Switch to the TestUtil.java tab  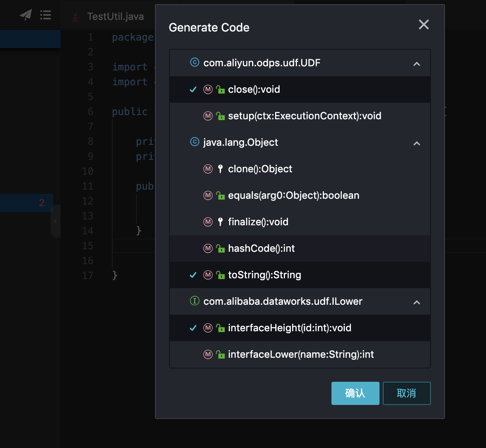pos(115,17)
